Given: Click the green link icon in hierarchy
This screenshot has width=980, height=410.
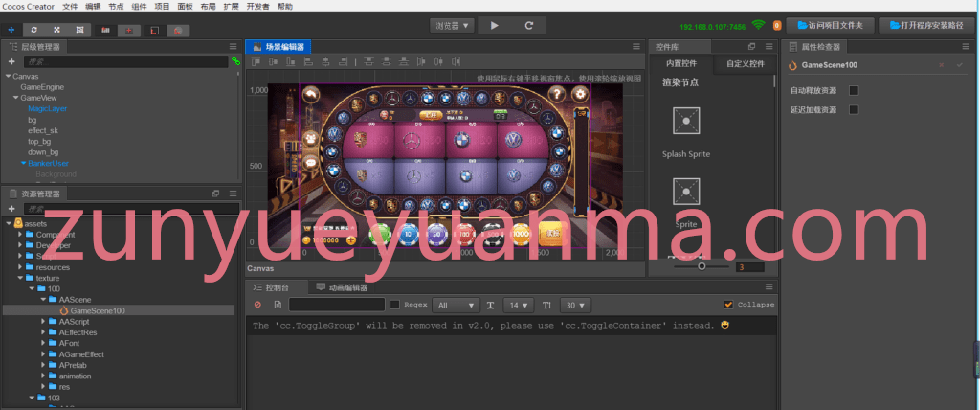Looking at the screenshot, I should coord(235,61).
